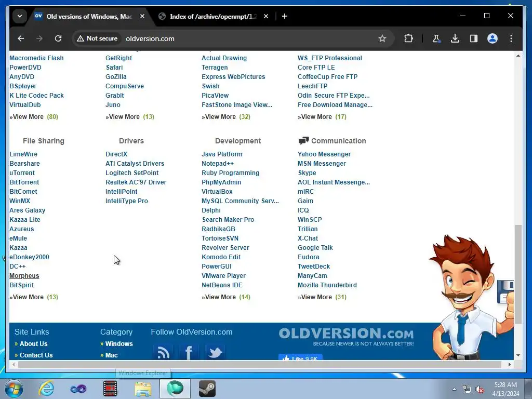Go back to the previous page

[21, 38]
